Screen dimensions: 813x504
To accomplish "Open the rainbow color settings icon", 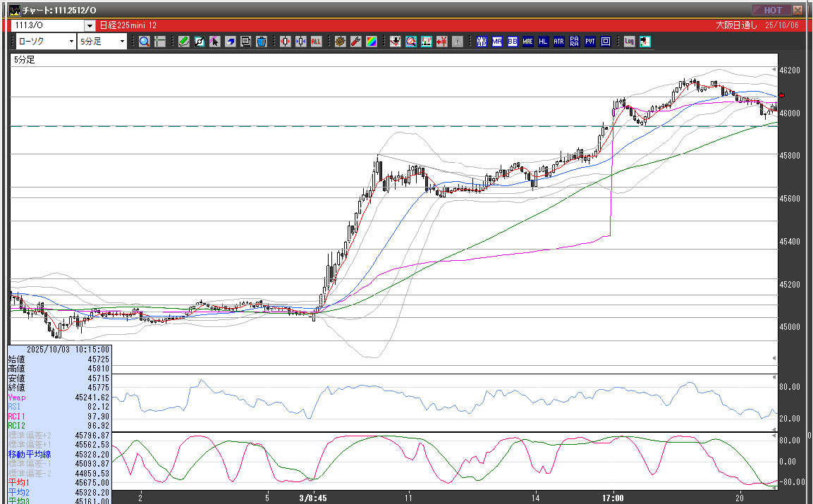I will (x=371, y=42).
